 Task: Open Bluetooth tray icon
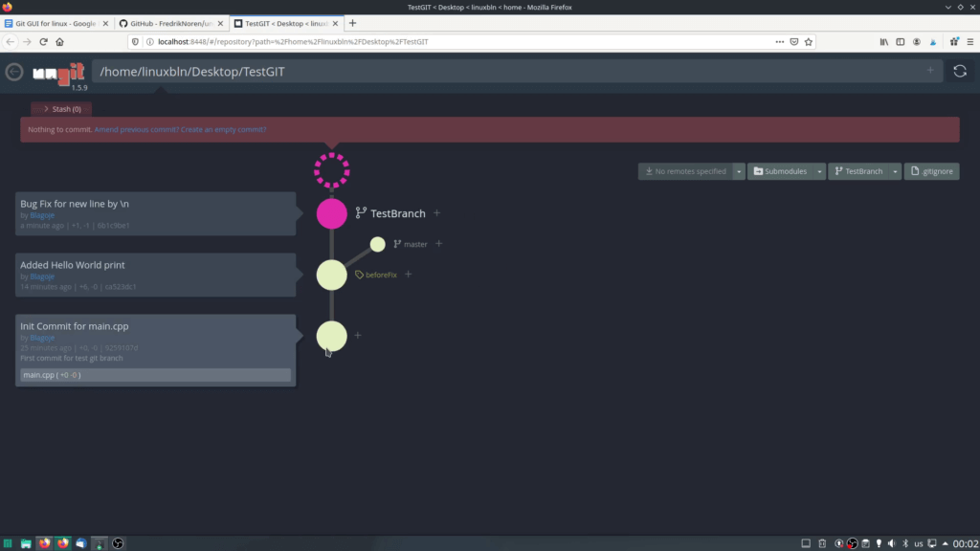pyautogui.click(x=905, y=543)
